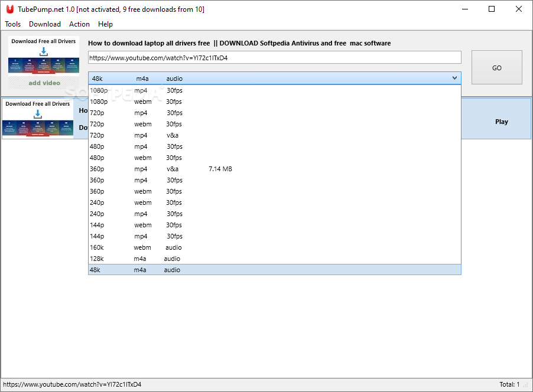Click the video title heading text
This screenshot has width=533, height=392.
tap(239, 43)
